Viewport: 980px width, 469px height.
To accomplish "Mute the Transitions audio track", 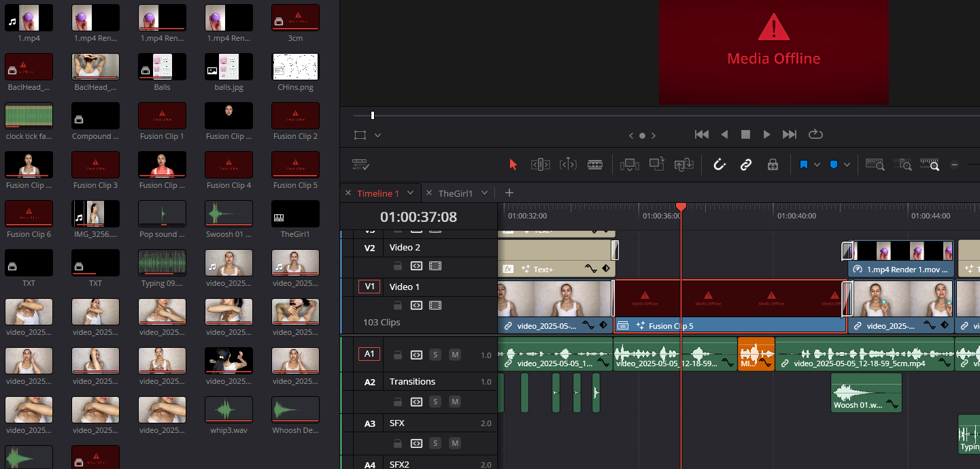I will pos(454,402).
